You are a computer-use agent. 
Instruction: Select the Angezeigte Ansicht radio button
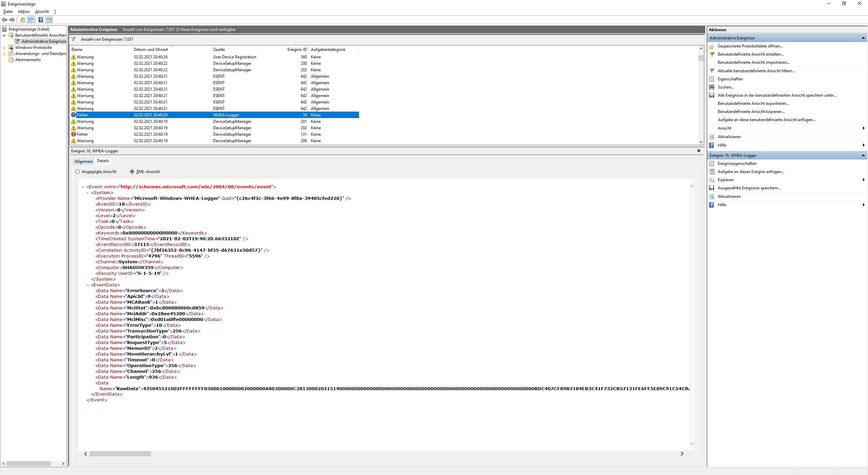click(x=78, y=172)
